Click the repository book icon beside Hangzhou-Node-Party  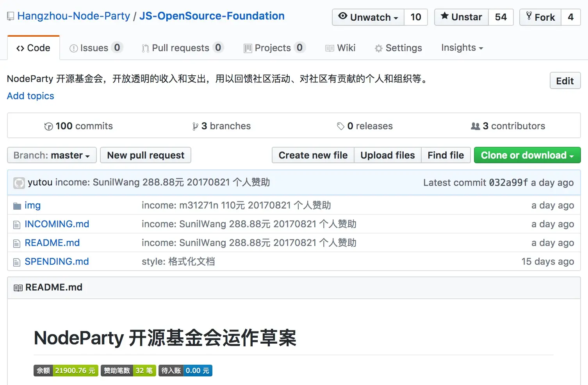pyautogui.click(x=11, y=16)
